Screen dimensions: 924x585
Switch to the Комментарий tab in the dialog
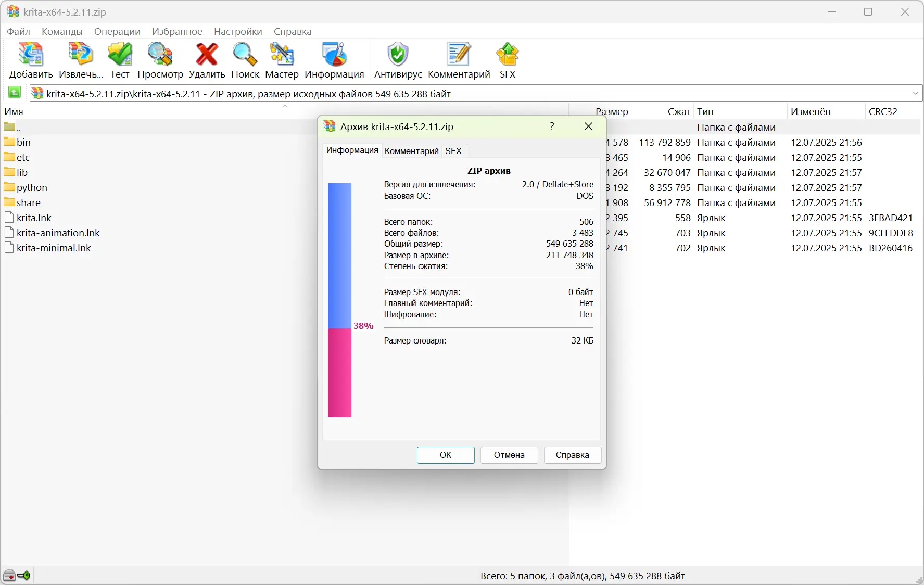tap(412, 151)
